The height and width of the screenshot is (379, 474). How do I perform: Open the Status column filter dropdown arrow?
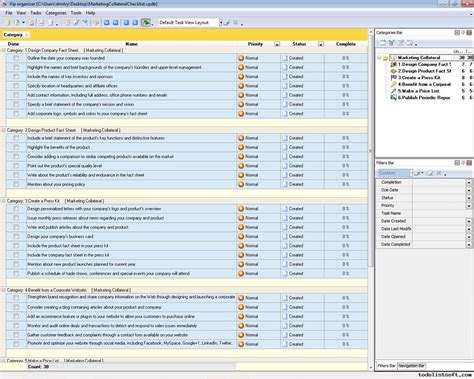point(321,44)
